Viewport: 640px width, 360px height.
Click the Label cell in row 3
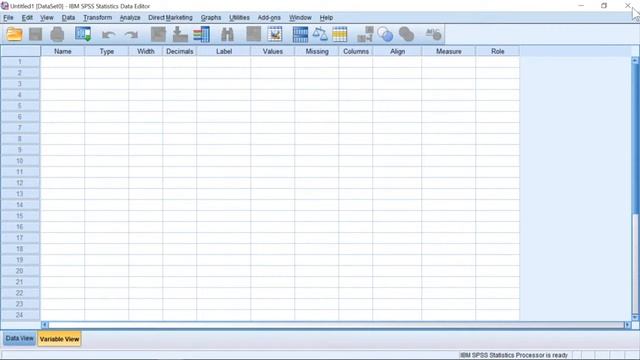click(x=224, y=84)
